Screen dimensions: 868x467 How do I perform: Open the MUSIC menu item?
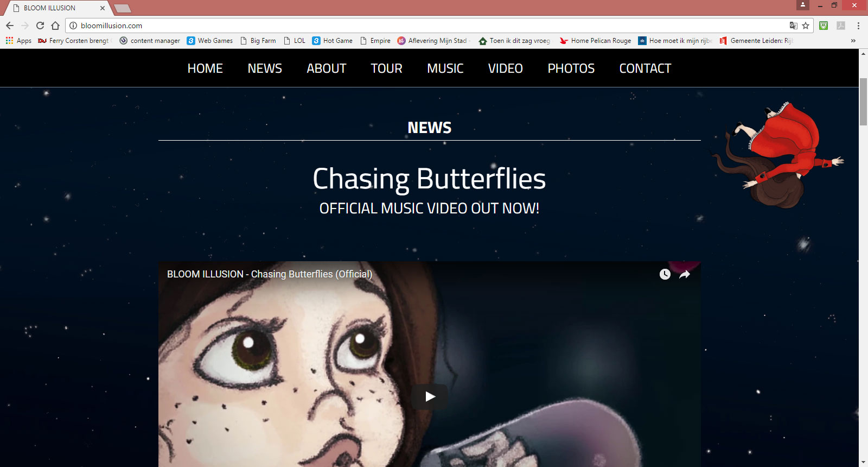[445, 68]
